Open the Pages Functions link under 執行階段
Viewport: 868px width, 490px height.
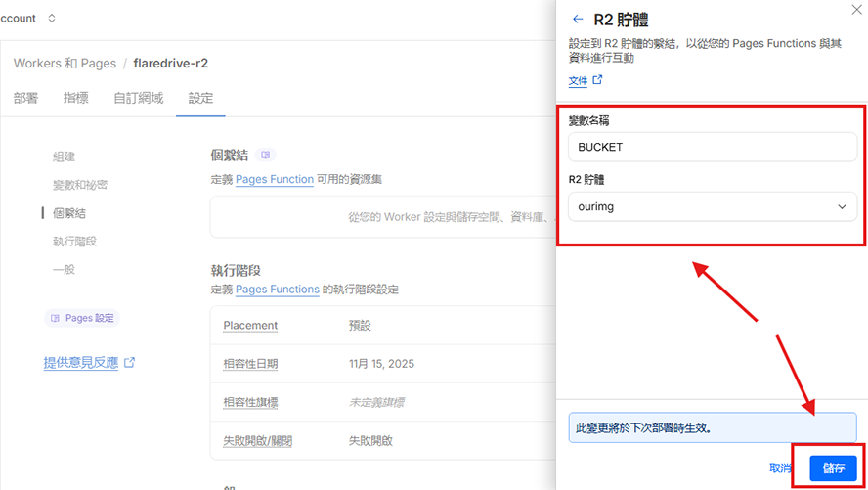pyautogui.click(x=278, y=290)
